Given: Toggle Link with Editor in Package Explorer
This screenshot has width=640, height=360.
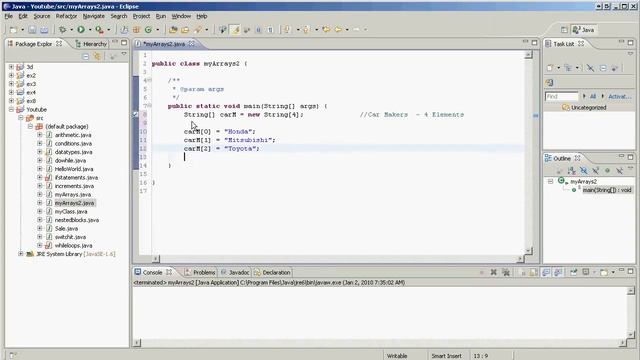Looking at the screenshot, I should (97, 56).
